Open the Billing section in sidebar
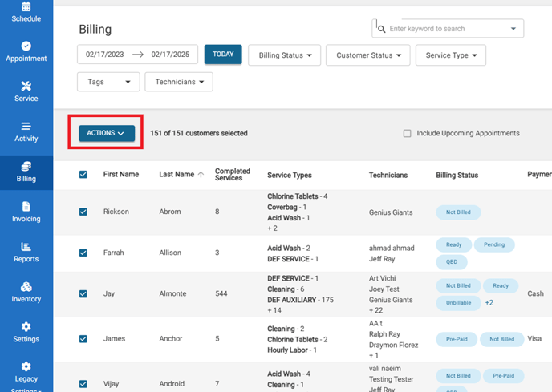The width and height of the screenshot is (552, 392). coord(26,172)
